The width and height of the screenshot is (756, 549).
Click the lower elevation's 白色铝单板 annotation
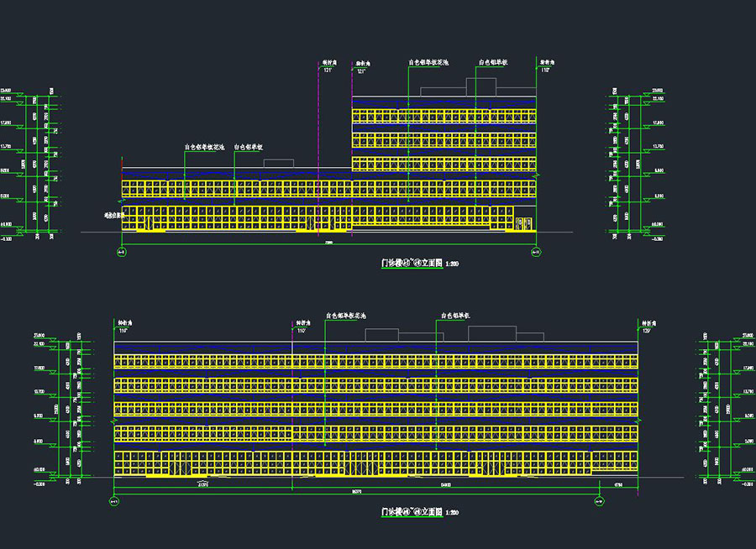(x=455, y=316)
